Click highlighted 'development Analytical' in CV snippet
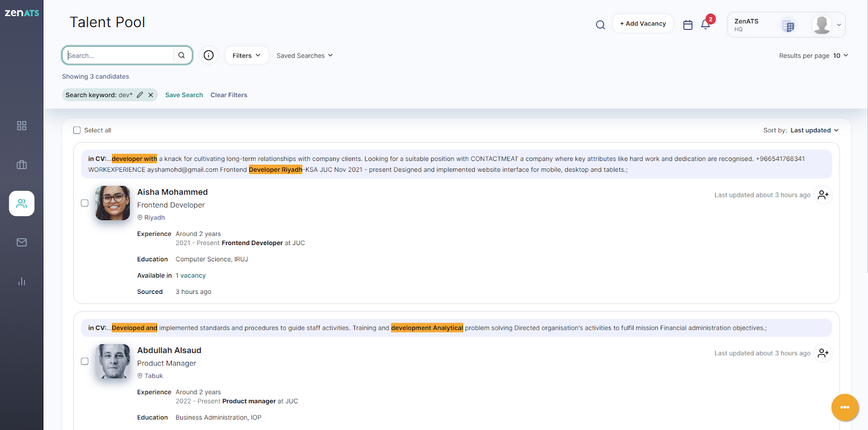 [x=427, y=328]
